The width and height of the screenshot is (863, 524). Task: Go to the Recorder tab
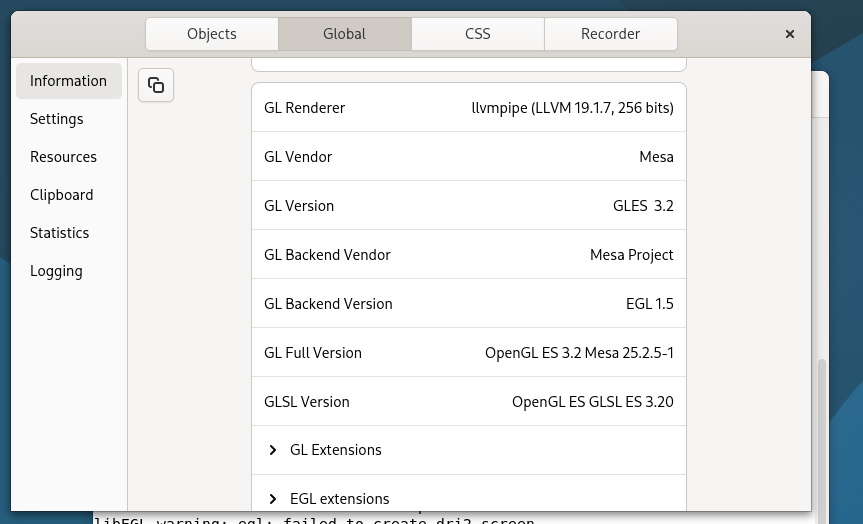point(610,34)
